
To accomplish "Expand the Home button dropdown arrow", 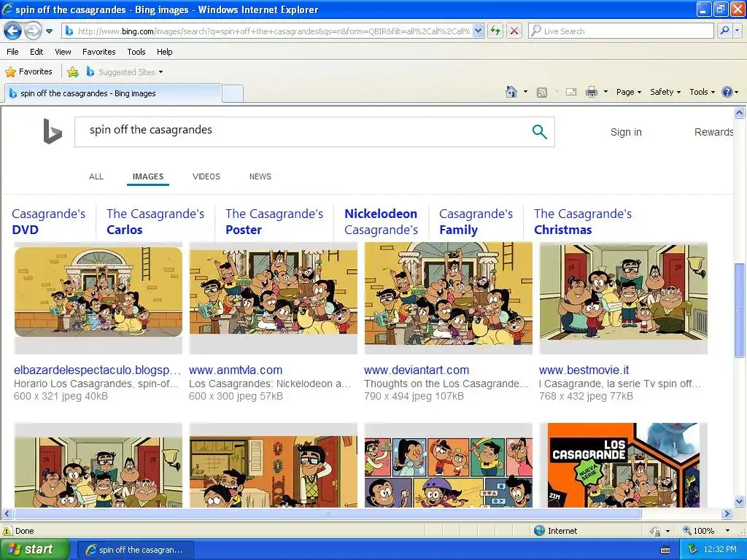I will (525, 92).
